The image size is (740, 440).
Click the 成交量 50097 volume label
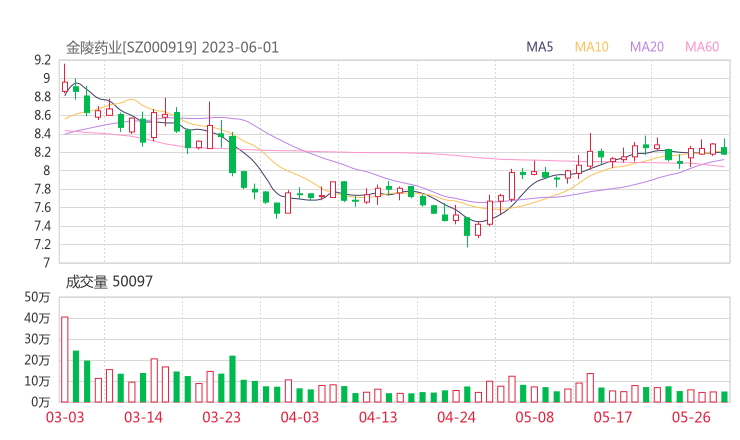point(109,281)
